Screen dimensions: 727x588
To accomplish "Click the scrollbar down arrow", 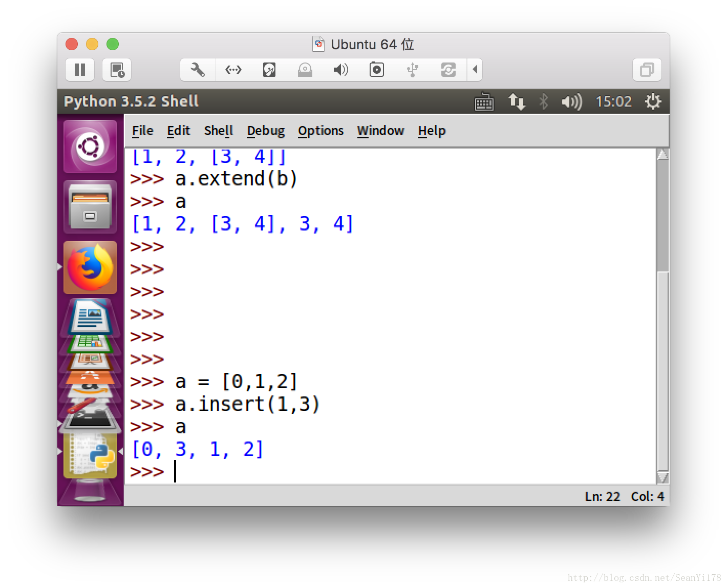I will (662, 478).
